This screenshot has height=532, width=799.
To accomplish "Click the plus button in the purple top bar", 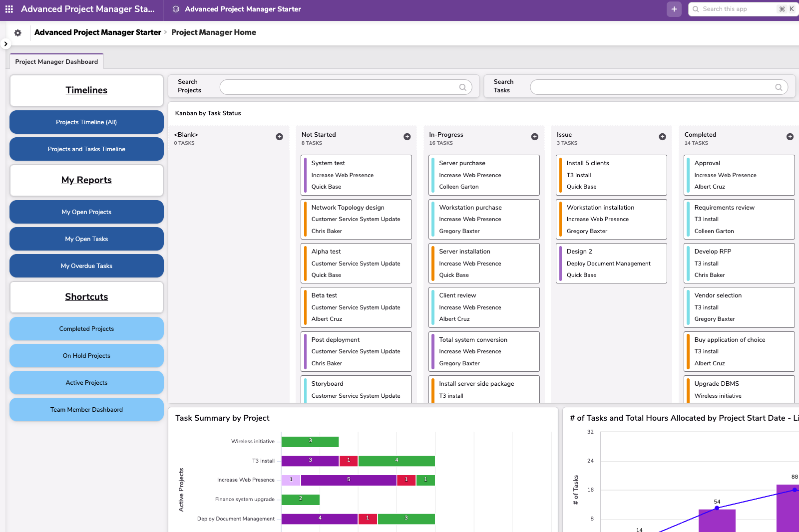I will click(x=674, y=9).
